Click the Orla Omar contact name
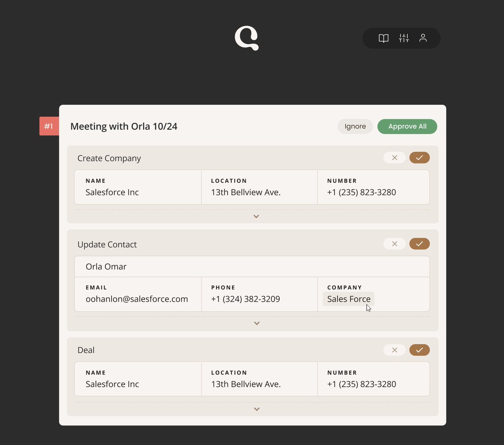504x445 pixels. coord(106,266)
